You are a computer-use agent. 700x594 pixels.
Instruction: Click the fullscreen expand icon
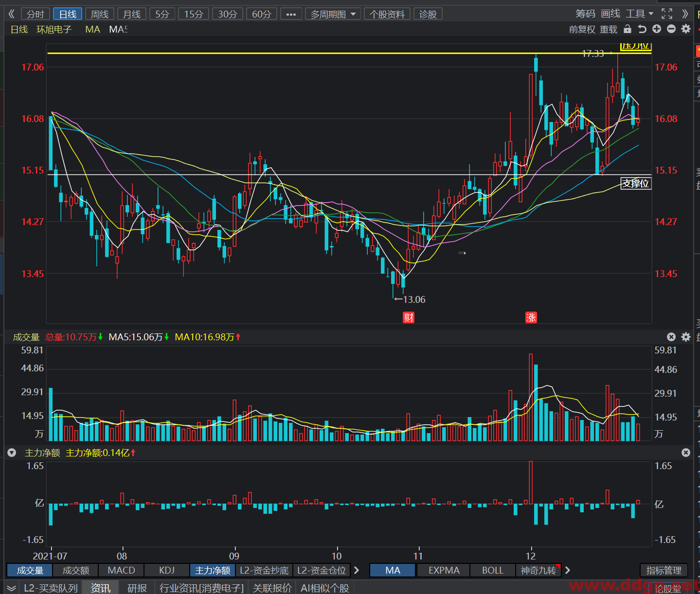[x=667, y=14]
